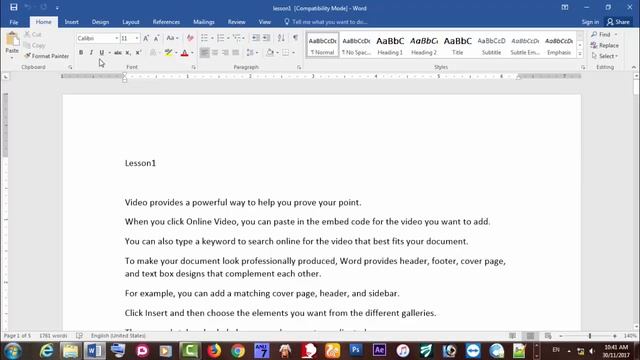This screenshot has width=640, height=360.
Task: Increase font size with Grow Font
Action: tap(146, 38)
